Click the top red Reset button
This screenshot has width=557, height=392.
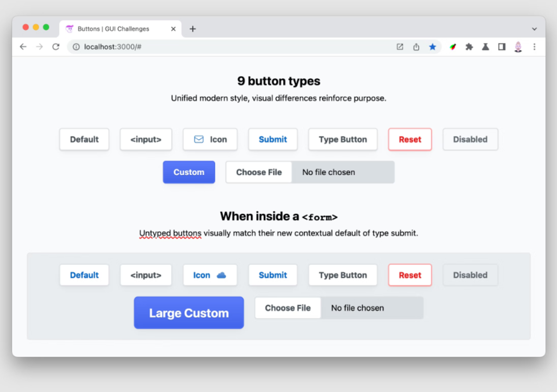[x=410, y=139]
